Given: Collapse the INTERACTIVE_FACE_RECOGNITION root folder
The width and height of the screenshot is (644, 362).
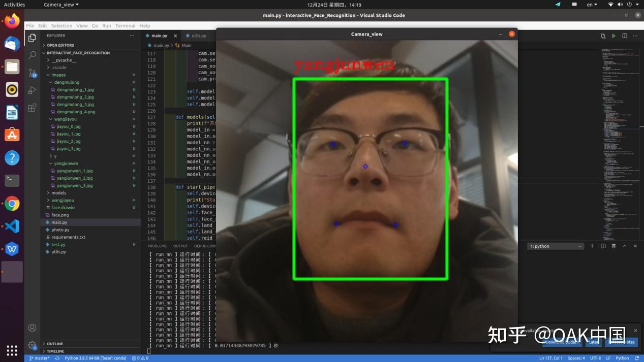Looking at the screenshot, I should point(90,53).
